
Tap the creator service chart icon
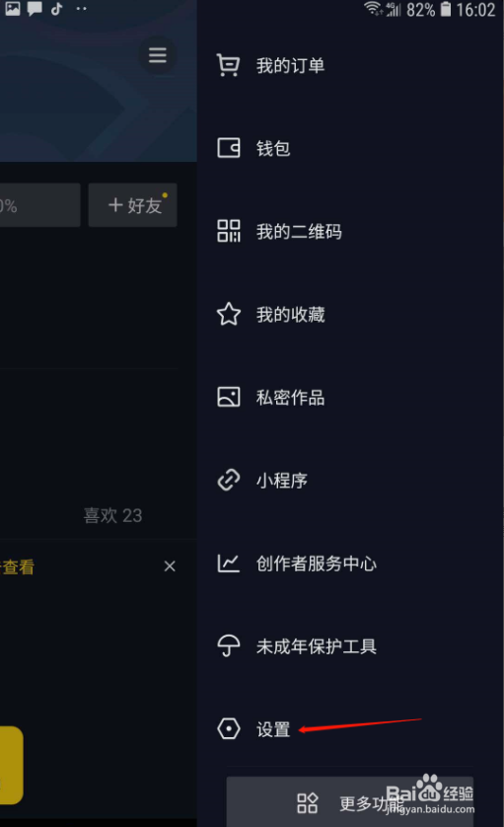(228, 563)
